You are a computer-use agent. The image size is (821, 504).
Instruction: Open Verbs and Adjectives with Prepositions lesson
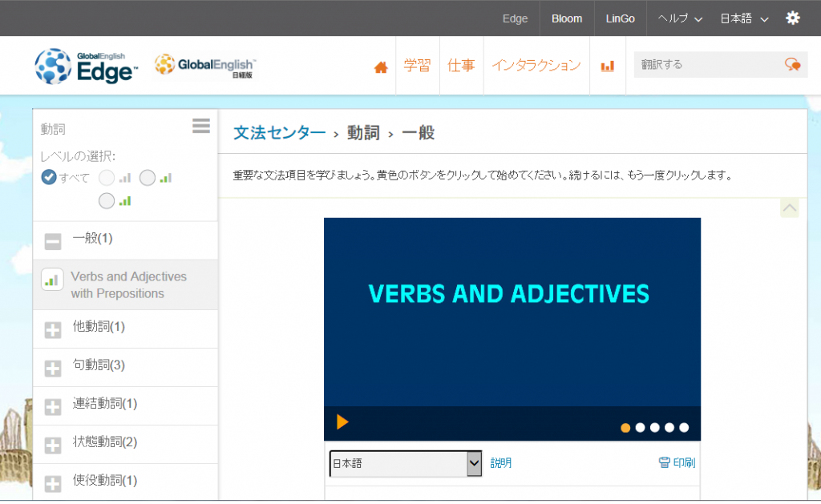tap(128, 284)
